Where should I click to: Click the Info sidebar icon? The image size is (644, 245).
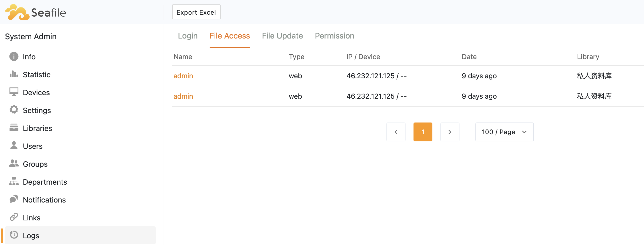(14, 56)
